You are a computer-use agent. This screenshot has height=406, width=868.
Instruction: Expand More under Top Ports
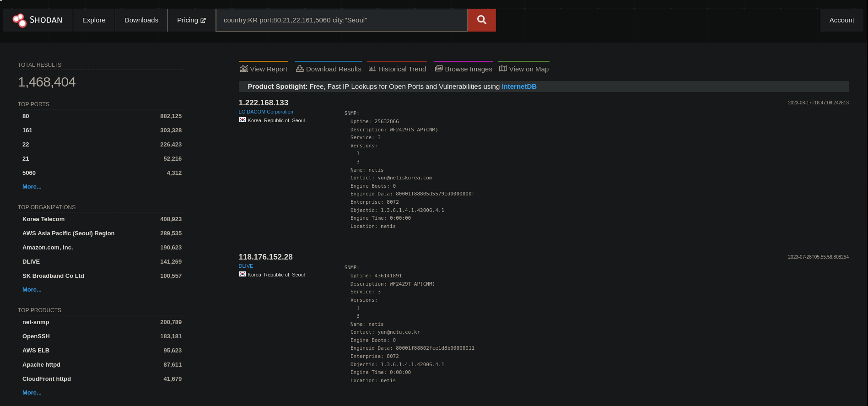pos(32,187)
